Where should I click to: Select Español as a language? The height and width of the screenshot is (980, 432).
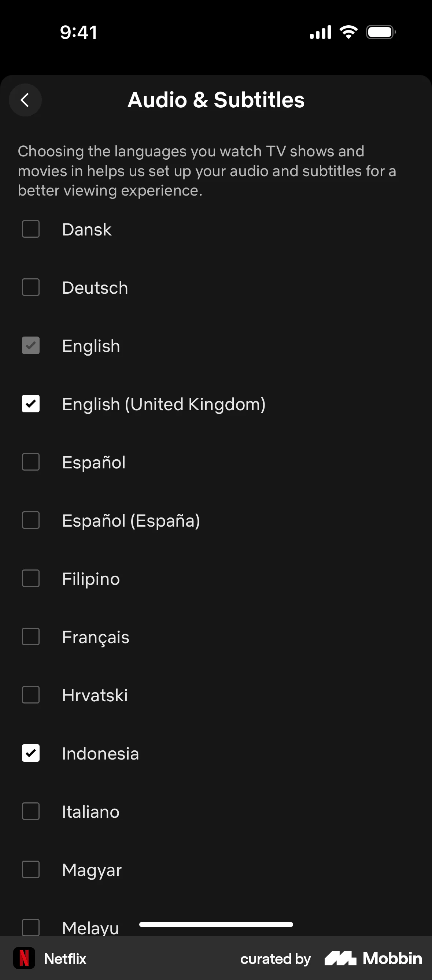(31, 462)
